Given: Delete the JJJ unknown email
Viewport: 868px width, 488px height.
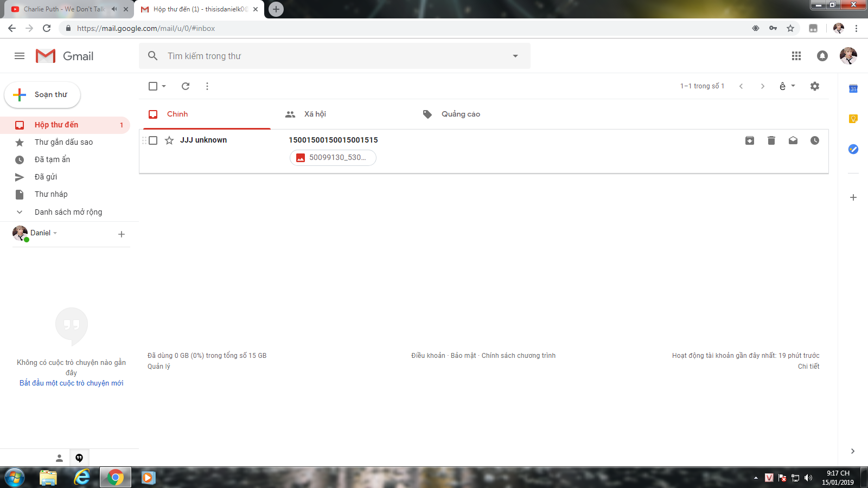Looking at the screenshot, I should coord(771,140).
